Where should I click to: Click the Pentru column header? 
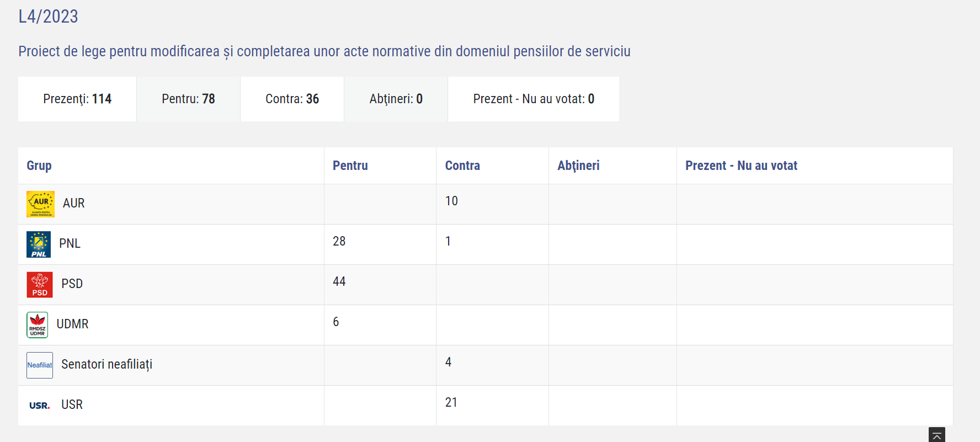350,166
